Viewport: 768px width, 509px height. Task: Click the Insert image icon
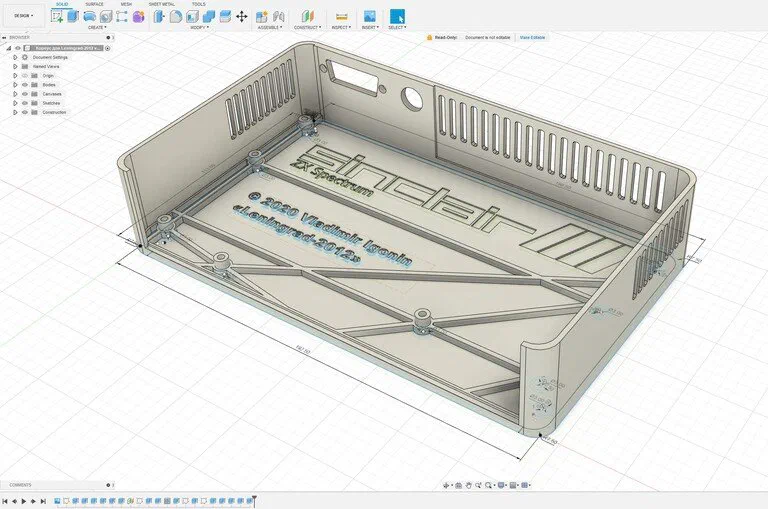point(370,16)
